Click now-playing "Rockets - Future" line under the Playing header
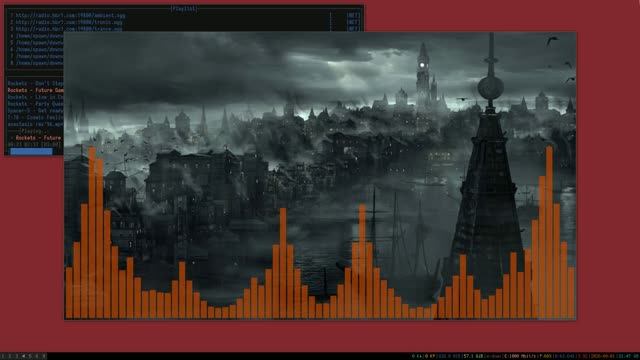Image resolution: width=640 pixels, height=360 pixels. [38, 138]
